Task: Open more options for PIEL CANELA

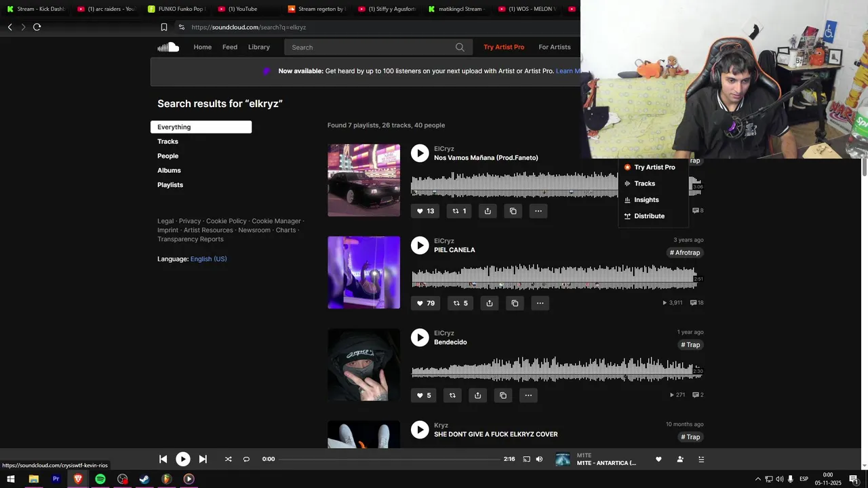Action: (540, 303)
